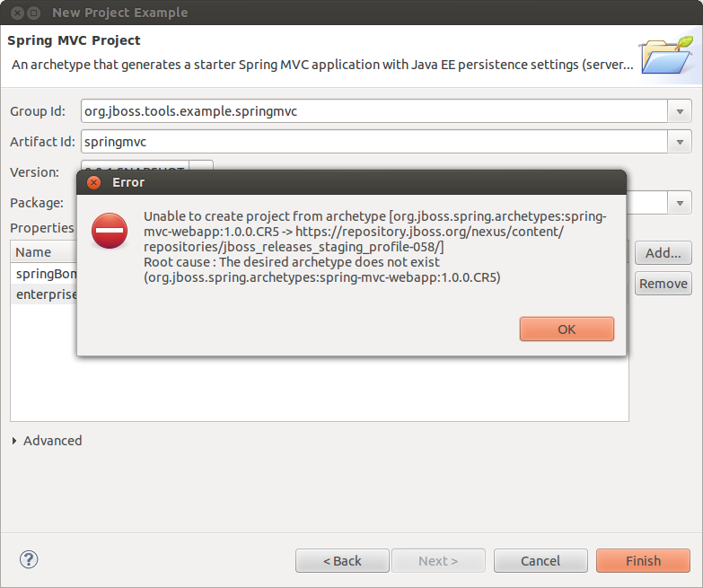Open the Artifact Id dropdown arrow

pyautogui.click(x=680, y=142)
